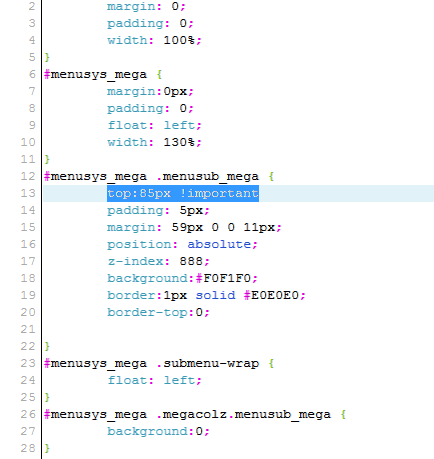434x459 pixels.
Task: Place cursor on position: absolute line
Action: pos(182,244)
